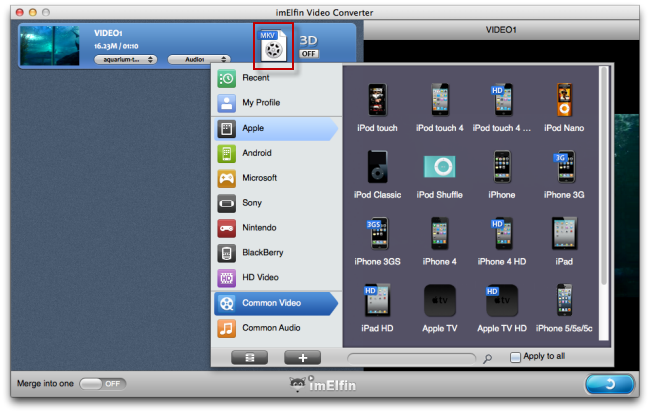
Task: Click the plus add profile button
Action: click(303, 358)
